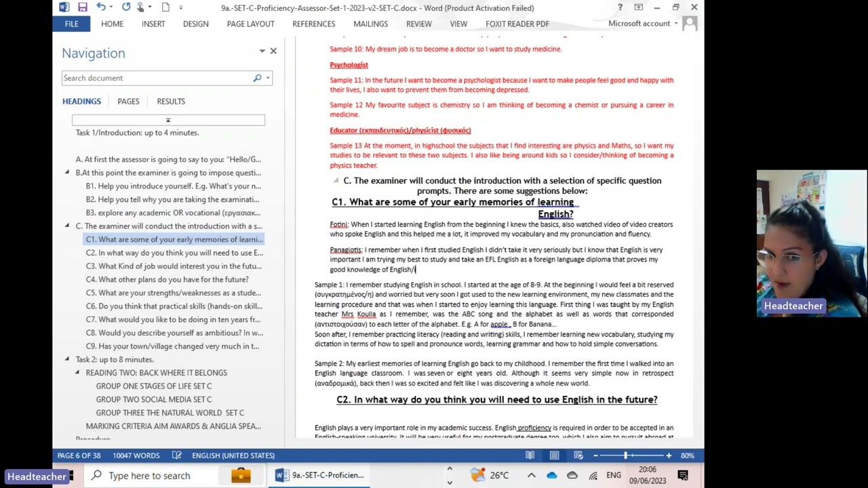Open the Microsoft account dropdown

click(642, 24)
